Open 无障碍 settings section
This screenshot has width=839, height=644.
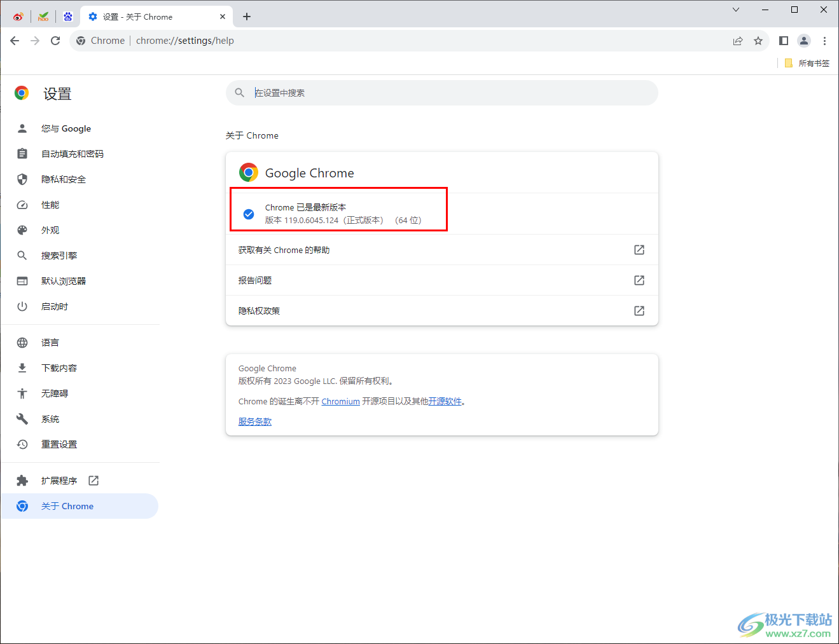80,394
